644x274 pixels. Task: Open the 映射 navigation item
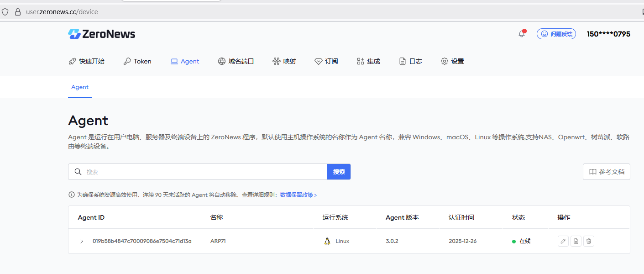point(284,61)
